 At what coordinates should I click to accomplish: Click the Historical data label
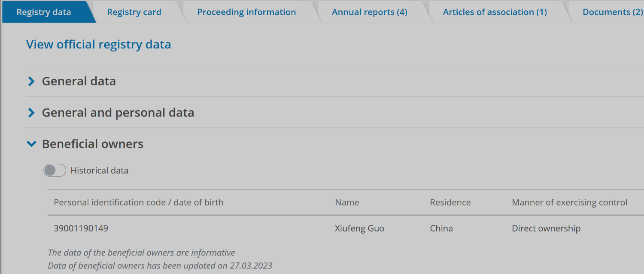[x=100, y=171]
